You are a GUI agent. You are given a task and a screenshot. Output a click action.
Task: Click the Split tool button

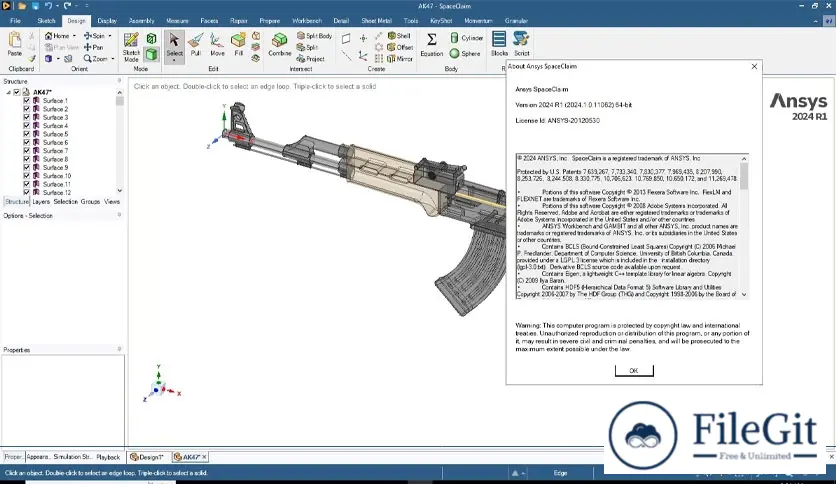(308, 47)
